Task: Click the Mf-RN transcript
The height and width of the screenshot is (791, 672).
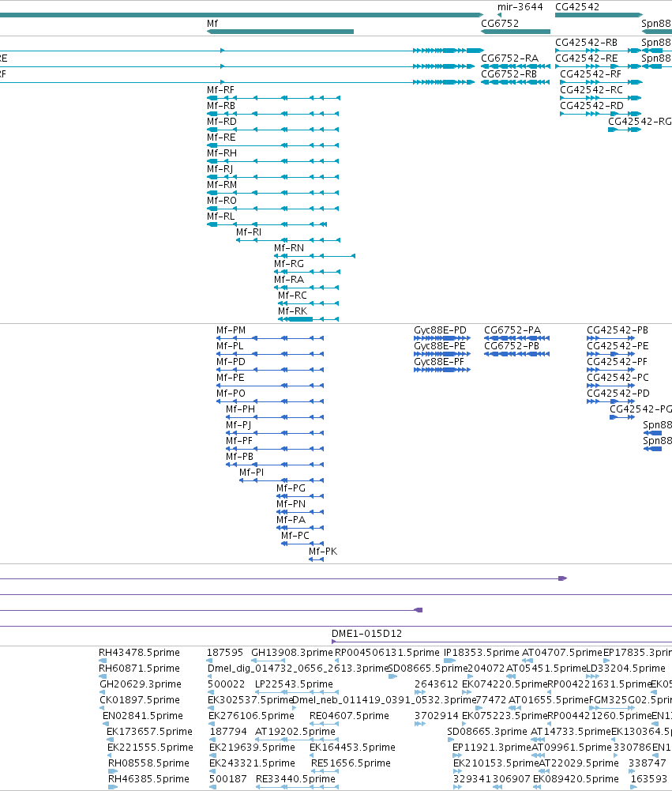Action: (314, 256)
